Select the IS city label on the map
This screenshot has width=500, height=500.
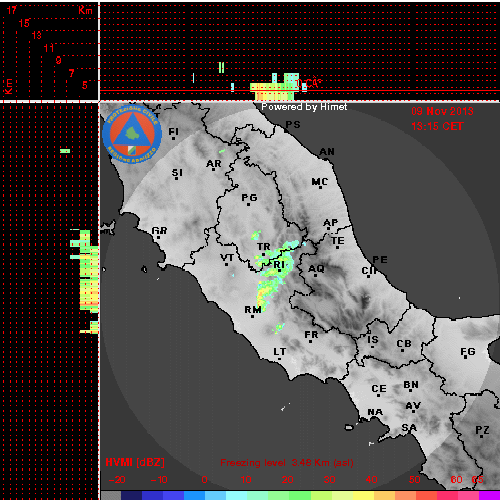[x=373, y=340]
